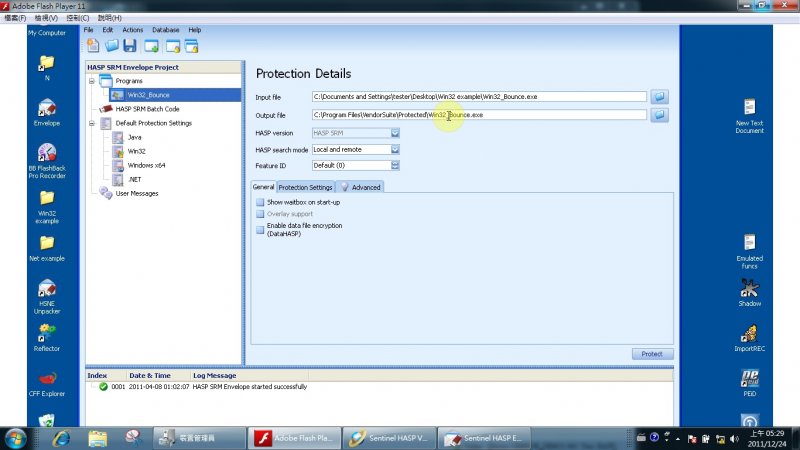
Task: Click the Log Message column header
Action: coord(214,376)
